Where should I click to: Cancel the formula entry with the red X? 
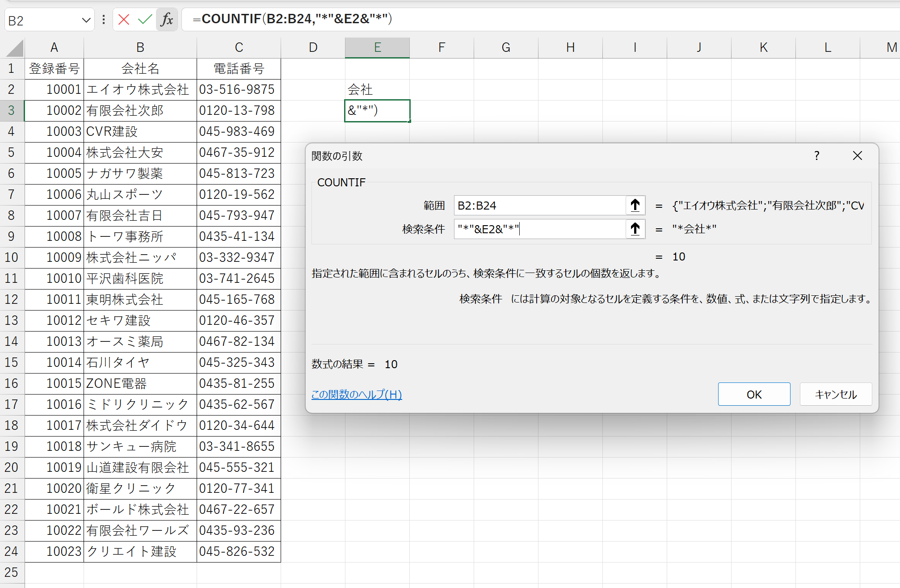[124, 20]
